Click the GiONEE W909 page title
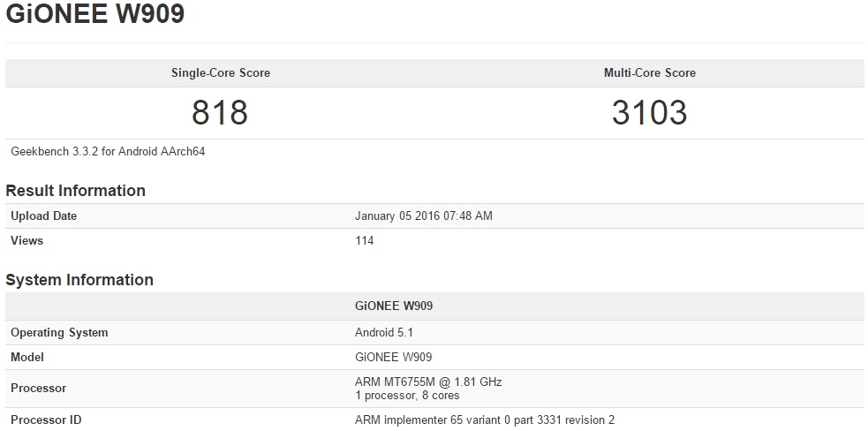This screenshot has width=868, height=431. (x=94, y=12)
